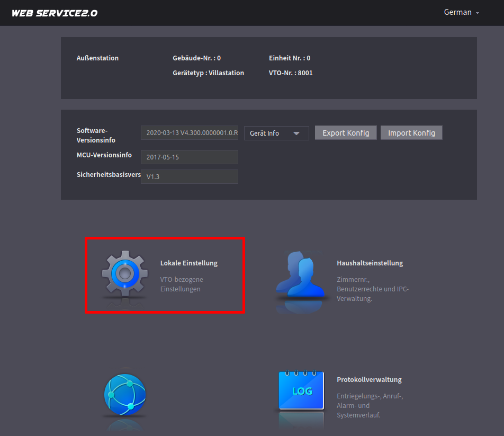
Task: Click the Außenstation label
Action: tap(97, 58)
